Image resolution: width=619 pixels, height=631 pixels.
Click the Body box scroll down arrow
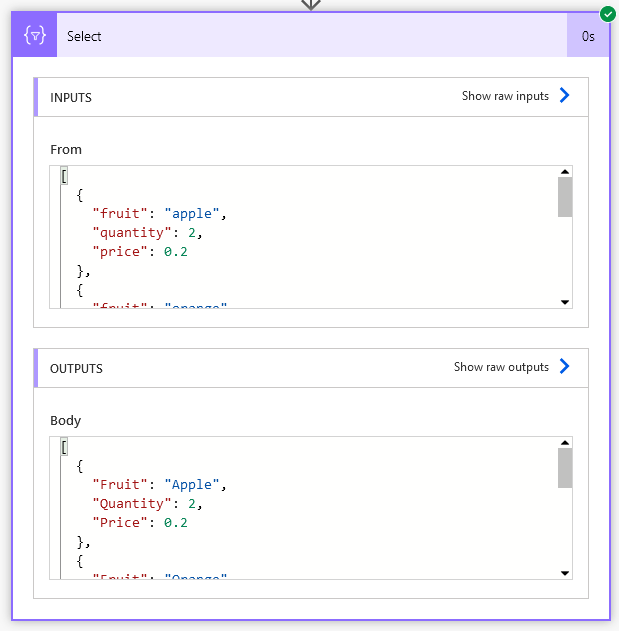click(565, 572)
